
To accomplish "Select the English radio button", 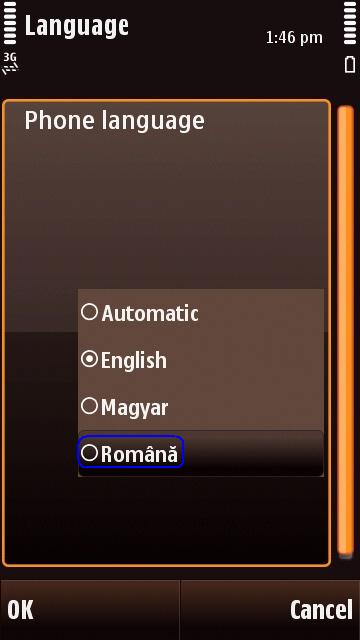I will (89, 360).
